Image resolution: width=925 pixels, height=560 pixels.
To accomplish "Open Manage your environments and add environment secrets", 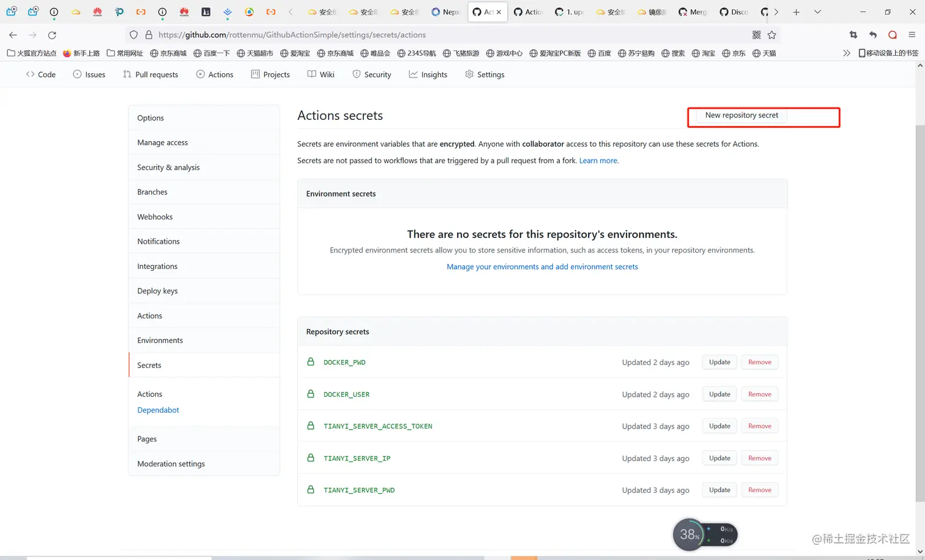I will 542,267.
